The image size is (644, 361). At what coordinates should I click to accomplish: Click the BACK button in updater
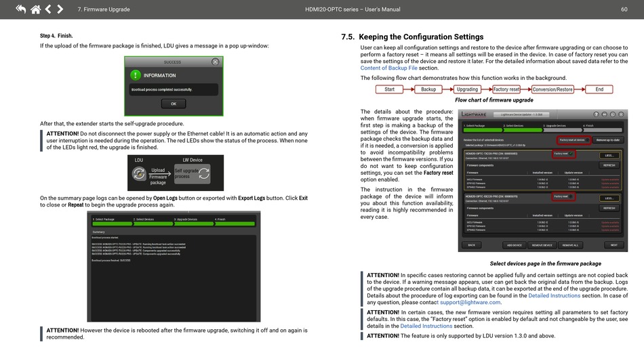coord(472,245)
